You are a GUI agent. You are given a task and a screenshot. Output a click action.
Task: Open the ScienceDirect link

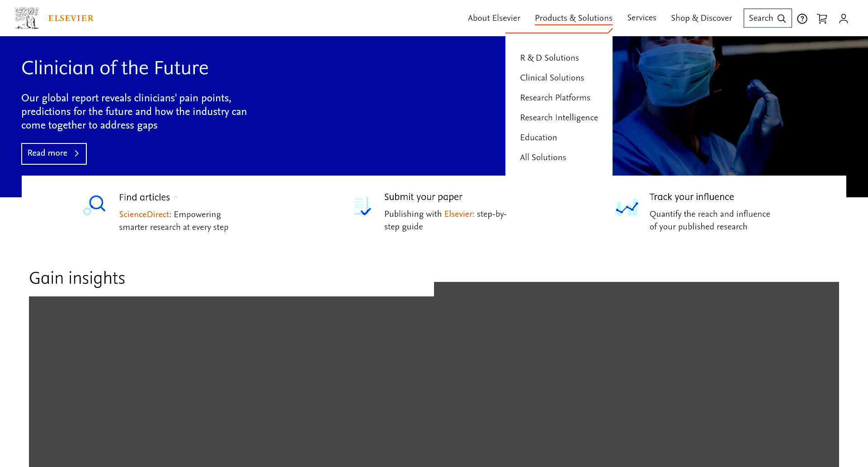pos(144,214)
